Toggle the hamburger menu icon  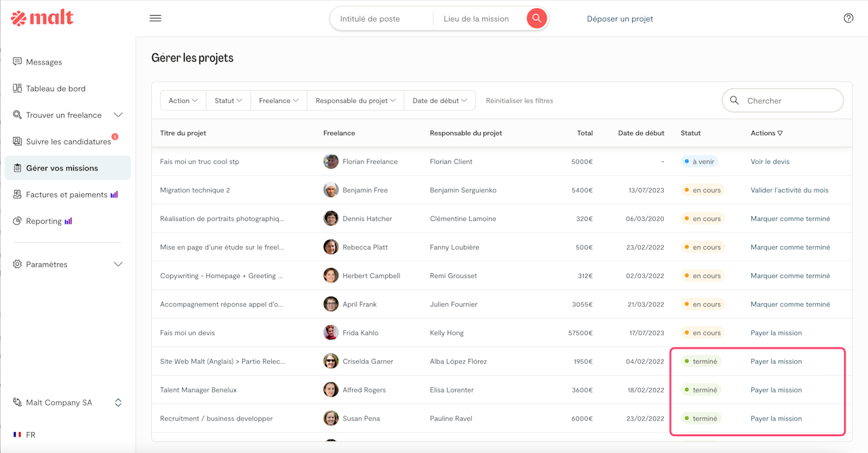click(x=155, y=18)
